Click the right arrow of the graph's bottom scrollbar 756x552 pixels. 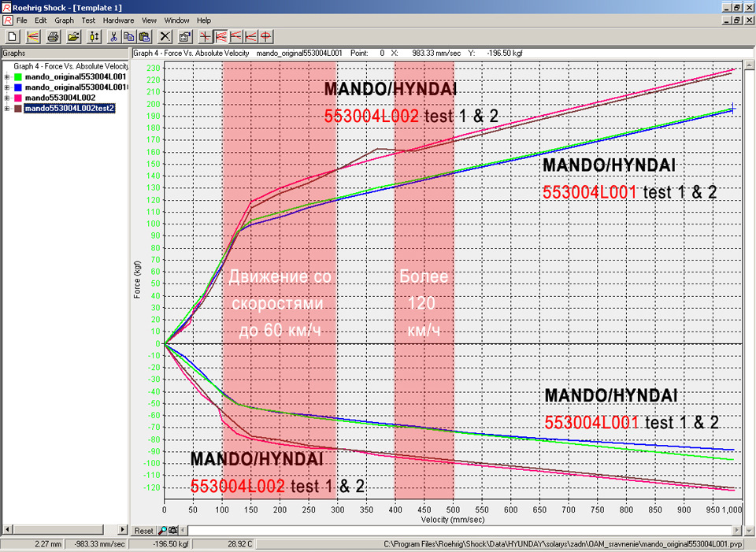click(736, 530)
